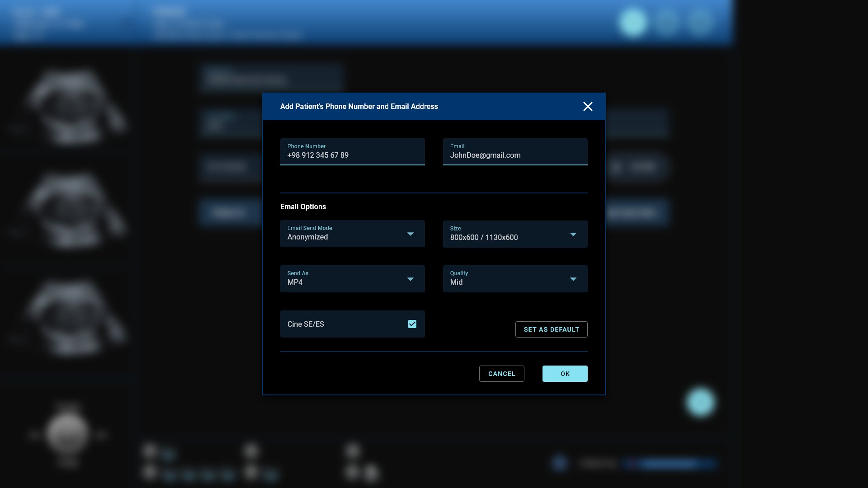Select the round ultrasound thumbnail at sidebar bottom
This screenshot has height=488, width=868.
click(x=68, y=433)
